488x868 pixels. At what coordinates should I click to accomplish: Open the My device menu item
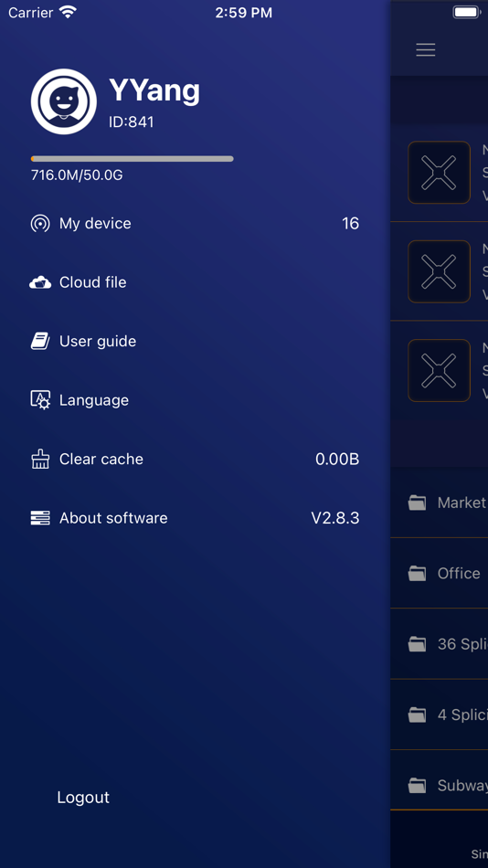tap(195, 224)
